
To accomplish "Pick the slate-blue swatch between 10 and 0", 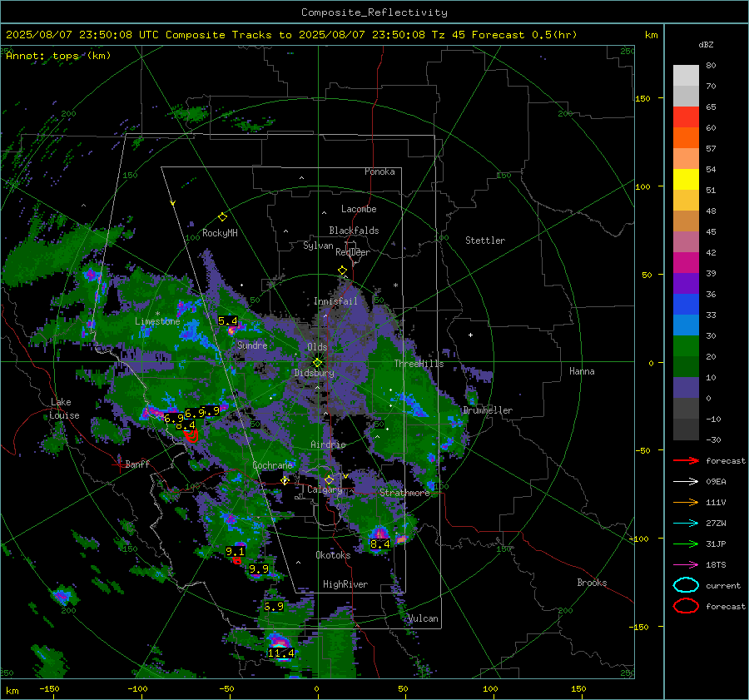I will (x=686, y=388).
